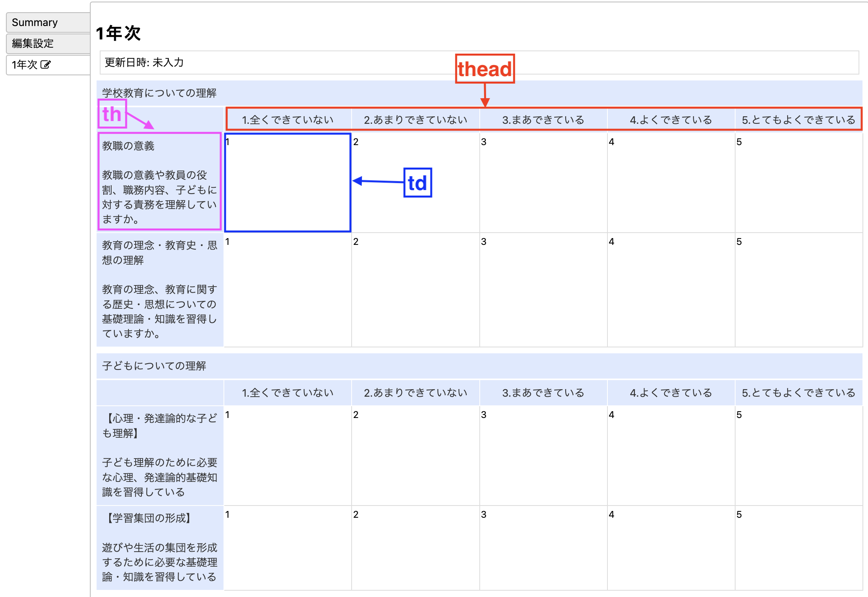Click the 【学習集団の形成】 row header
This screenshot has height=597, width=868.
tap(160, 548)
